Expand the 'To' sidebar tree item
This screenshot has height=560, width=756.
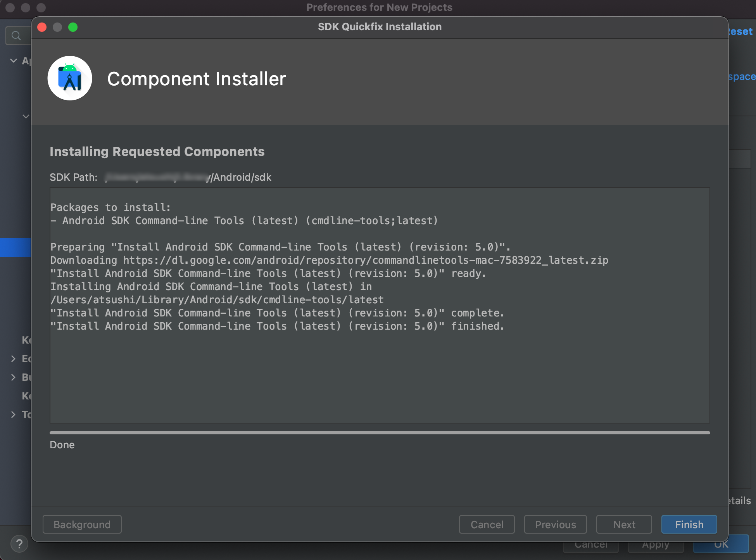(x=14, y=415)
